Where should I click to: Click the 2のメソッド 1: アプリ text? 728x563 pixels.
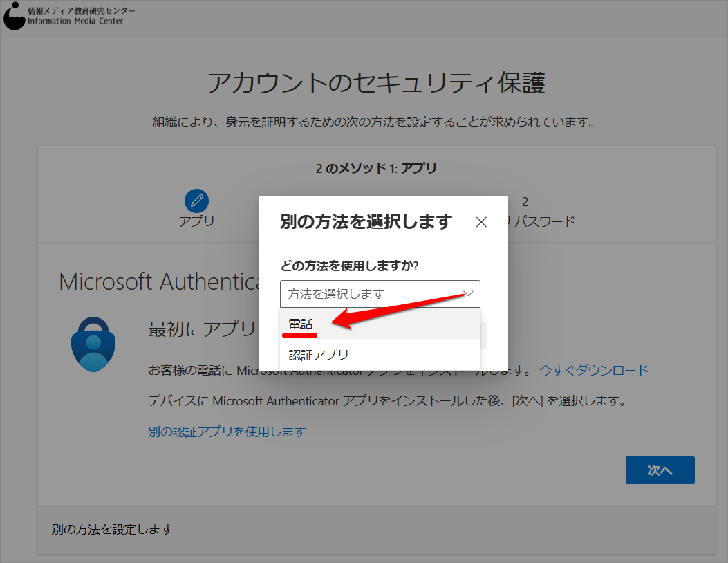376,168
